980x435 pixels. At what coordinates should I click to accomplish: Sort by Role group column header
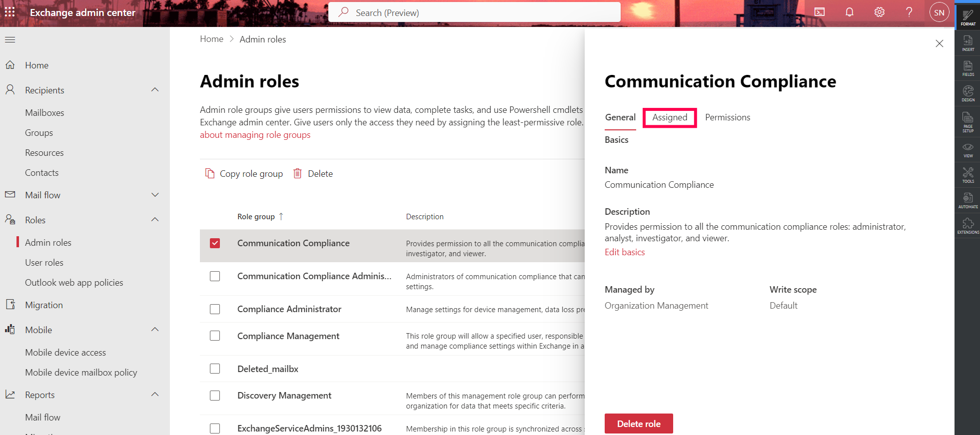260,216
